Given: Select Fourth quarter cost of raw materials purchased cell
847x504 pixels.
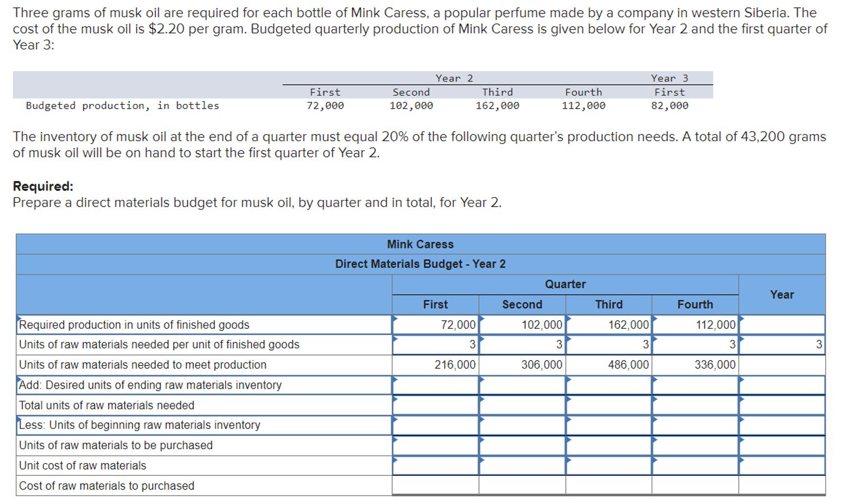Looking at the screenshot, I should tap(695, 486).
